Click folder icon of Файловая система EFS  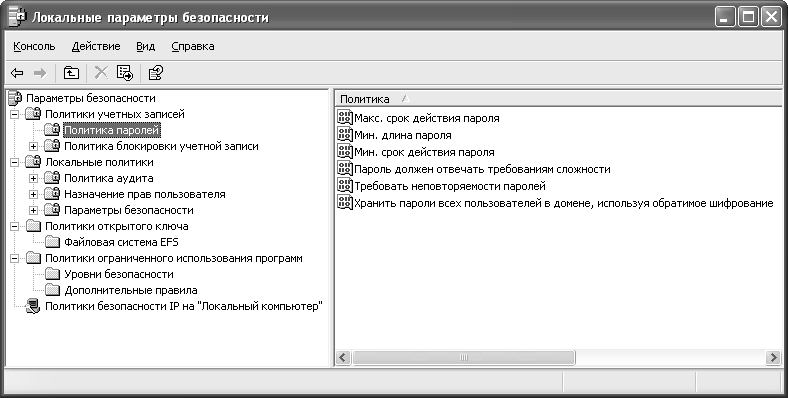(52, 242)
